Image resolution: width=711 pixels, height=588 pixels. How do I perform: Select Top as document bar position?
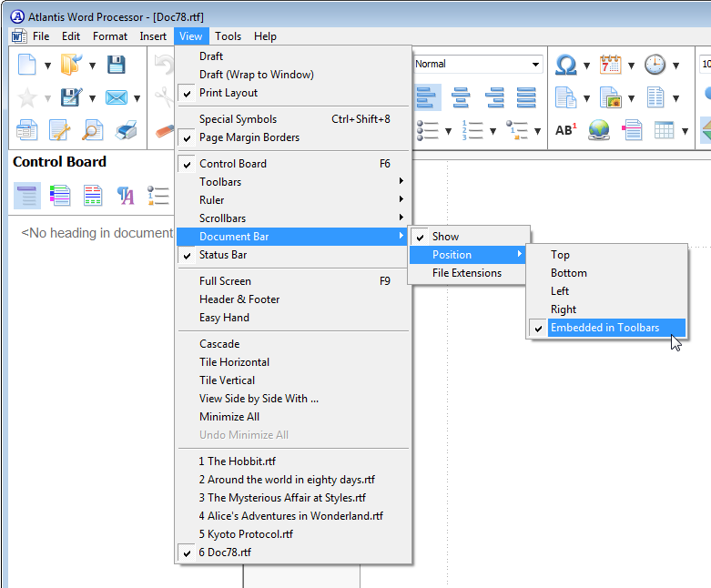click(560, 255)
